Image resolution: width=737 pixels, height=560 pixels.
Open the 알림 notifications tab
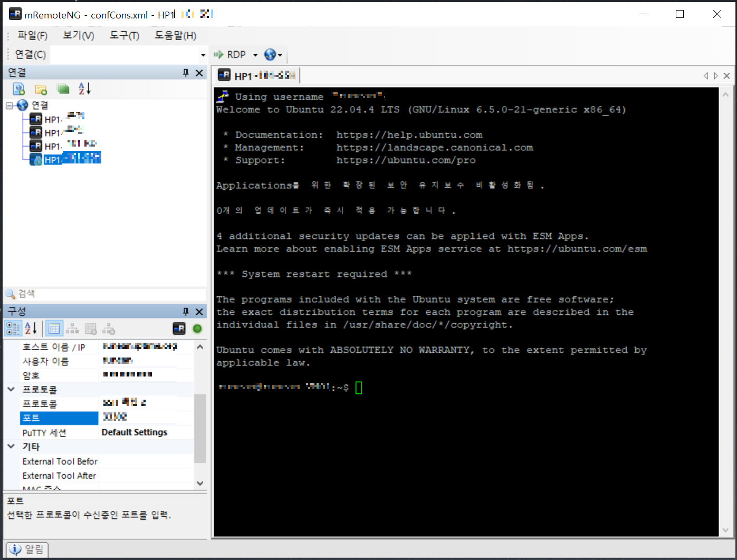[27, 549]
